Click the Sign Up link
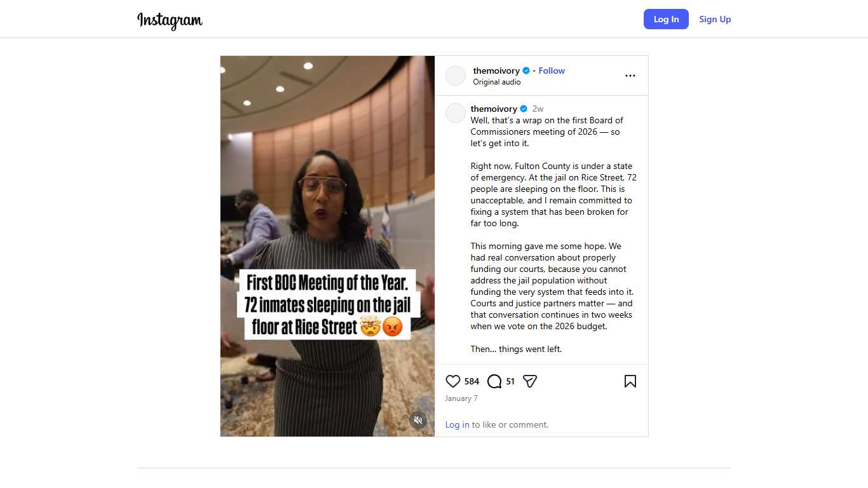This screenshot has width=868, height=488. [x=715, y=19]
